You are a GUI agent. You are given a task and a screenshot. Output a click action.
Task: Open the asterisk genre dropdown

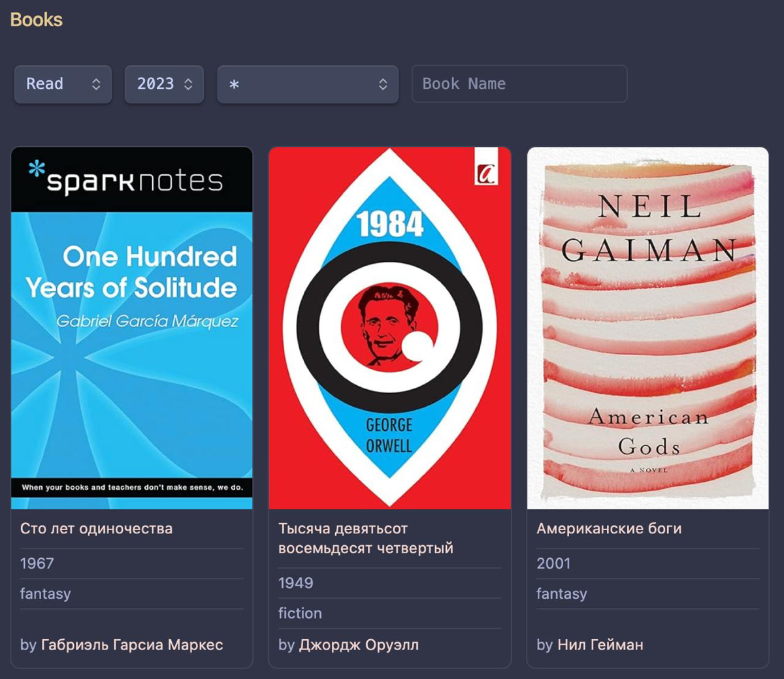pyautogui.click(x=308, y=84)
